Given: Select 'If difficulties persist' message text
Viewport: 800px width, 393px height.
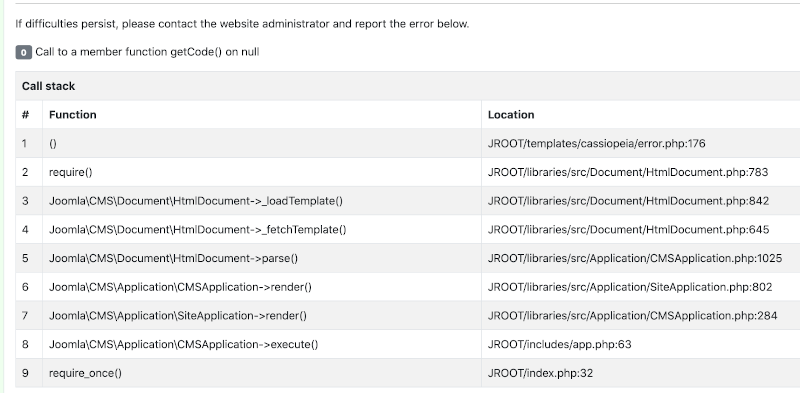Looking at the screenshot, I should point(242,24).
